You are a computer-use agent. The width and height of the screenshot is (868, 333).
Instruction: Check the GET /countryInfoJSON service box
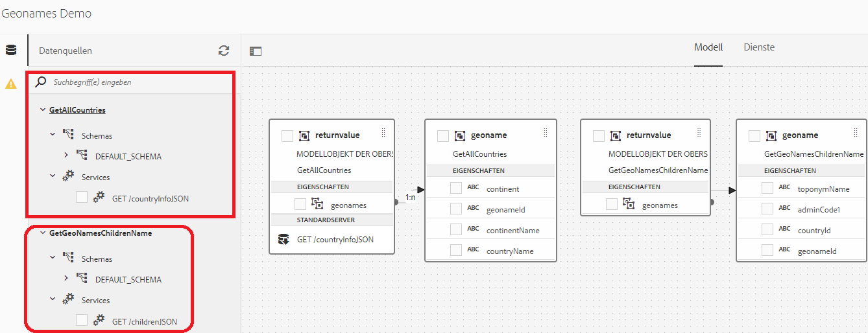click(82, 197)
